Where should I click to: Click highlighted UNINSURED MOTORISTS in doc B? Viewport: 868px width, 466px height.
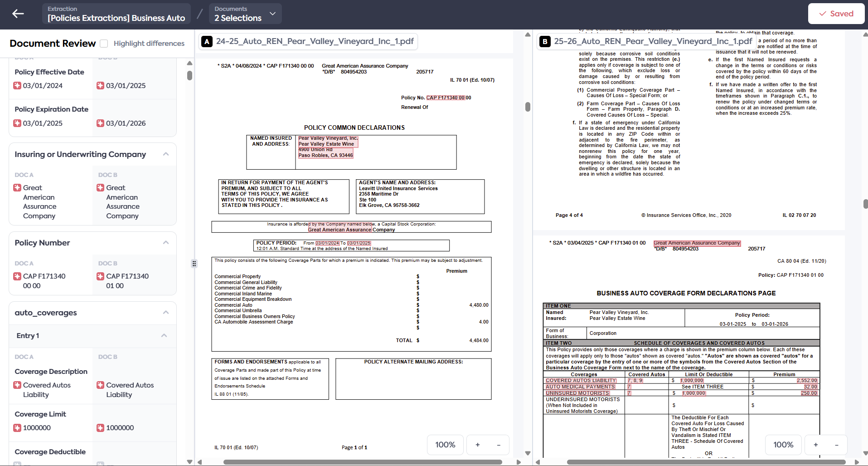577,393
